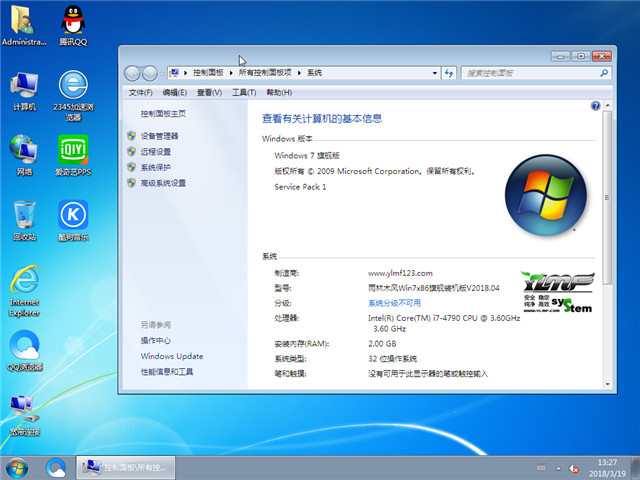
Task: Click the 控制面板 breadcrumb segment
Action: (x=208, y=73)
